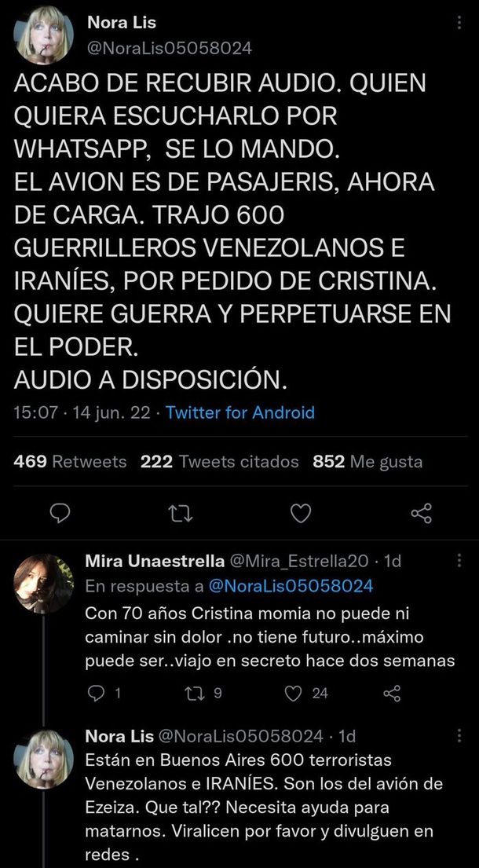This screenshot has height=868, width=479.
Task: Open Nora Lis's avatar in the bottom reply
Action: (x=44, y=759)
